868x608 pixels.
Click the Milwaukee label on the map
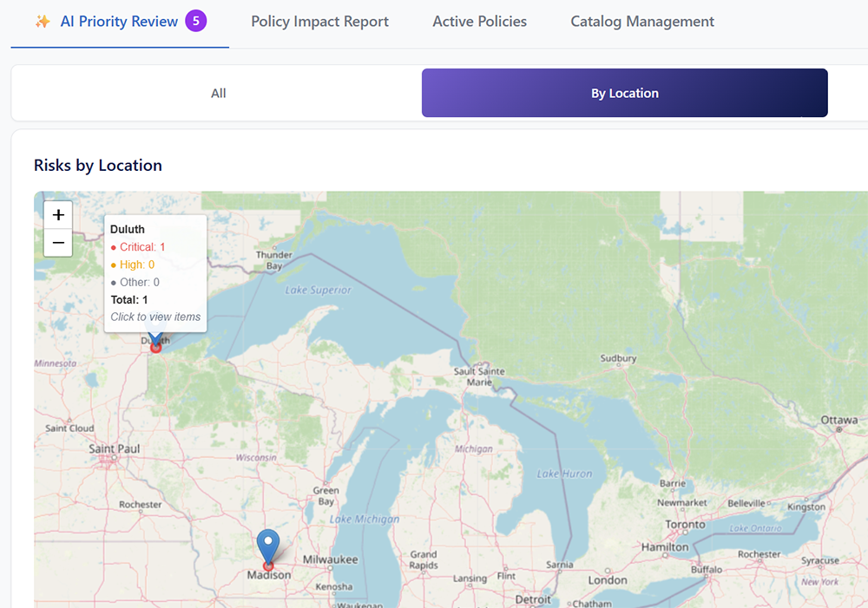(330, 559)
